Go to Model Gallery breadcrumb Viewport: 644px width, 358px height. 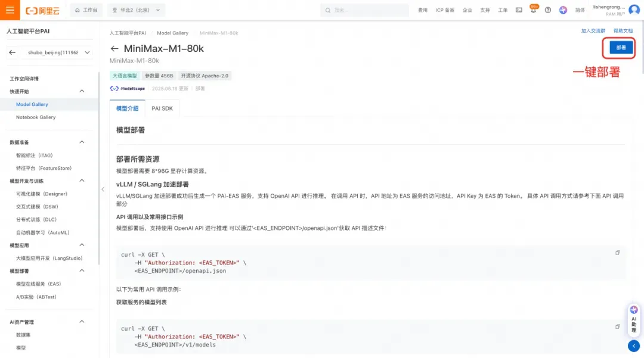click(x=172, y=33)
